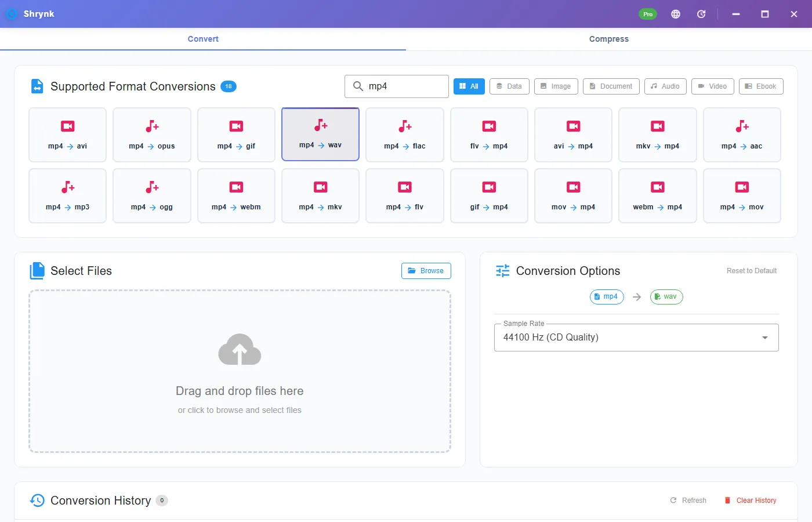
Task: Toggle the All format filter
Action: pyautogui.click(x=469, y=86)
